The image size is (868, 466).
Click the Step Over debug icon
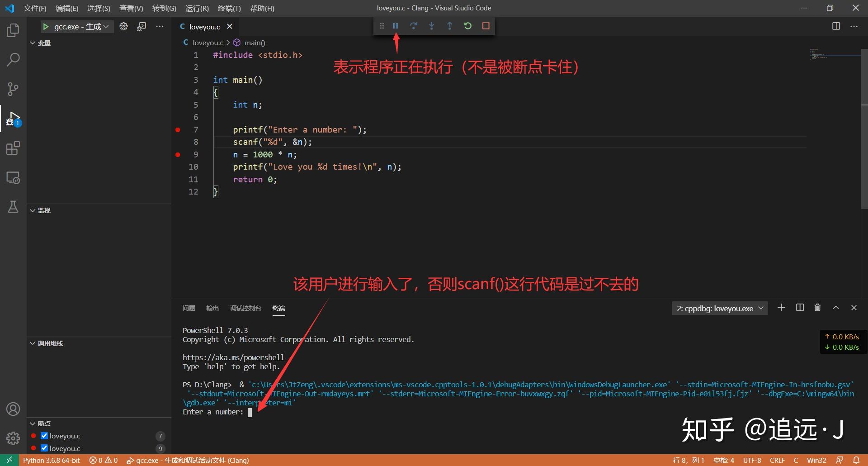(414, 26)
